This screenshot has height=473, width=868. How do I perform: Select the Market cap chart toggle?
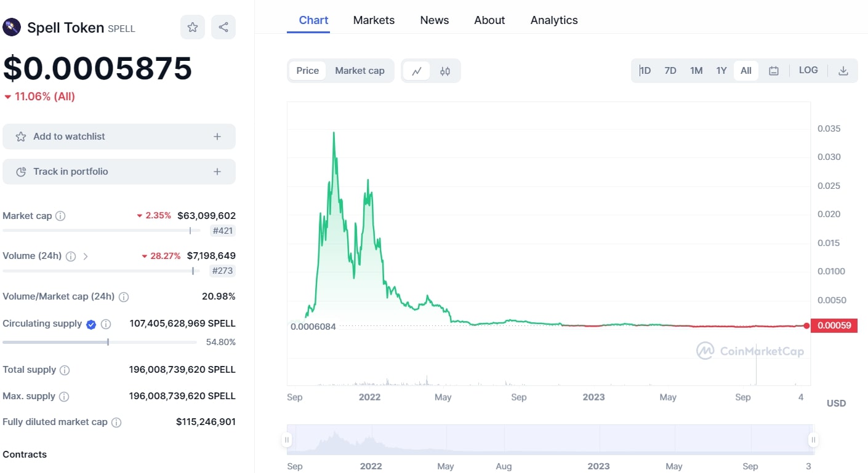(360, 71)
